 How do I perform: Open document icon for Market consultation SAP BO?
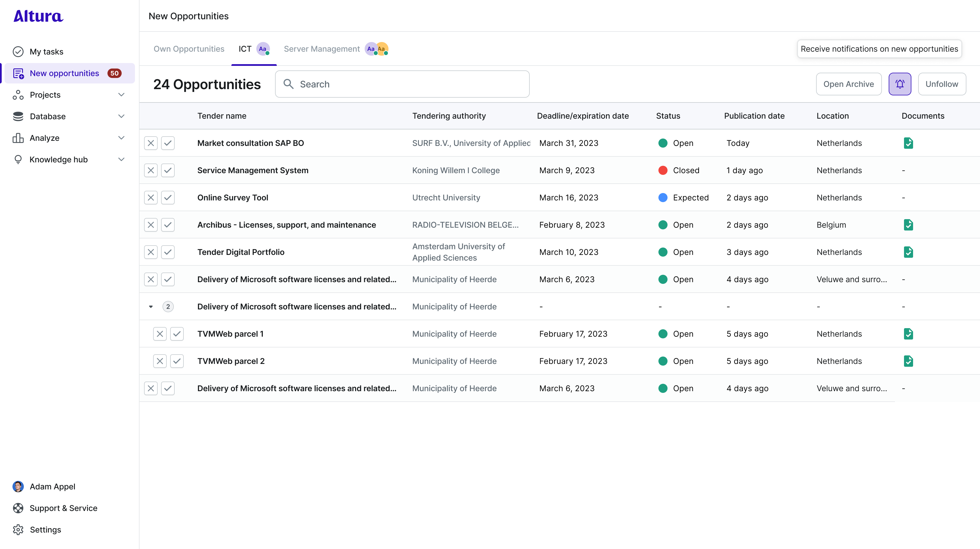[x=908, y=143]
